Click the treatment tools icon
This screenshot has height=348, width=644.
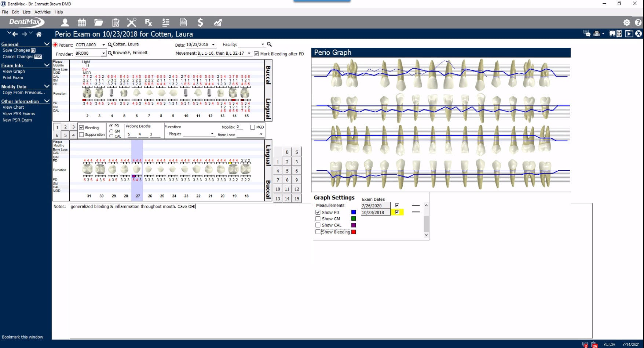(x=132, y=22)
